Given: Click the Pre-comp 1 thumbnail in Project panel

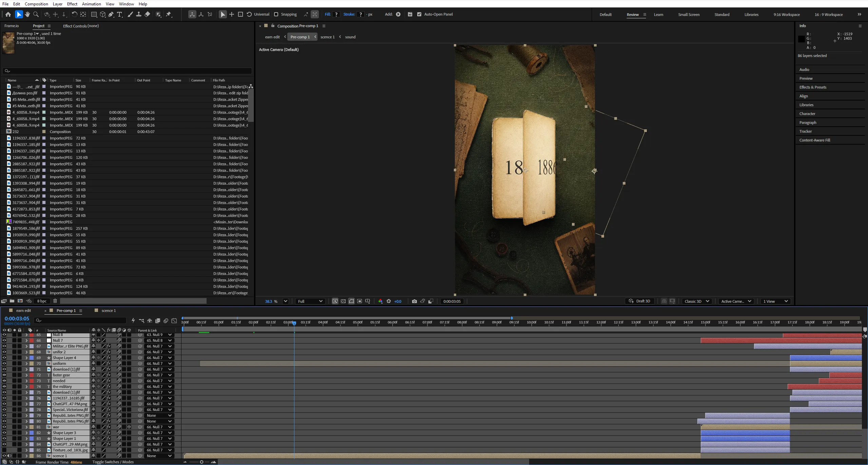Looking at the screenshot, I should point(8,43).
